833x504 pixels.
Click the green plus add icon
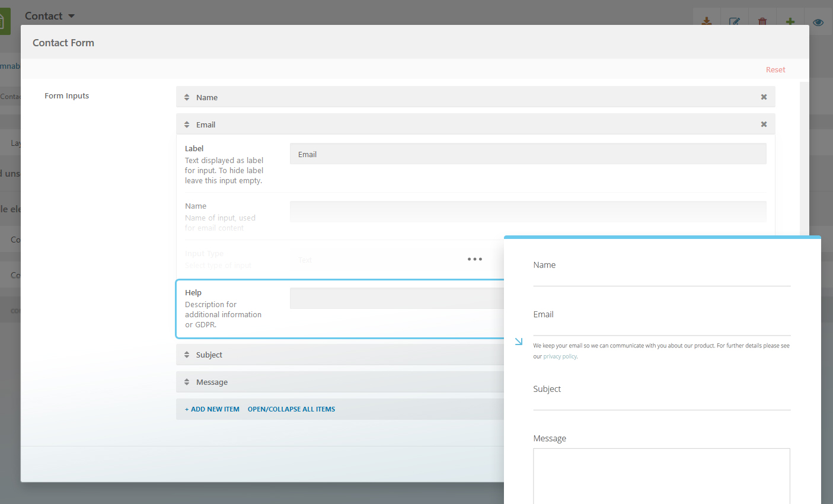coord(790,22)
